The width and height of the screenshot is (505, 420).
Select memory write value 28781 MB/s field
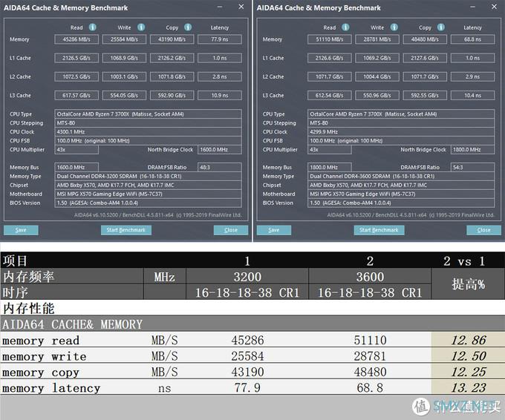coord(377,39)
